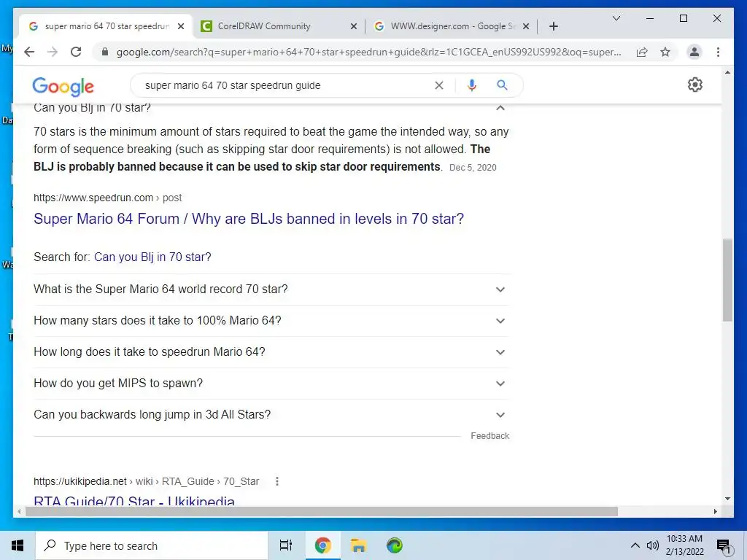Click Chrome icon on taskbar

coord(322,545)
